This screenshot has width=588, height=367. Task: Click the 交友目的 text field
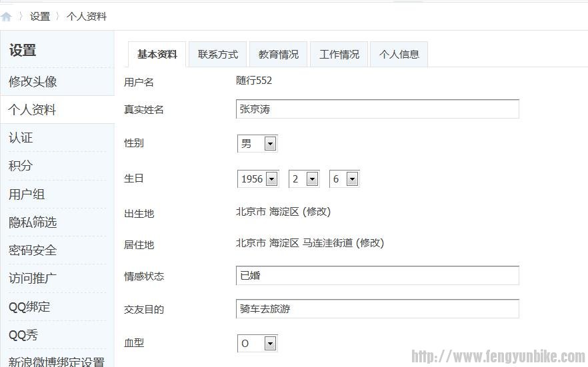(x=377, y=309)
